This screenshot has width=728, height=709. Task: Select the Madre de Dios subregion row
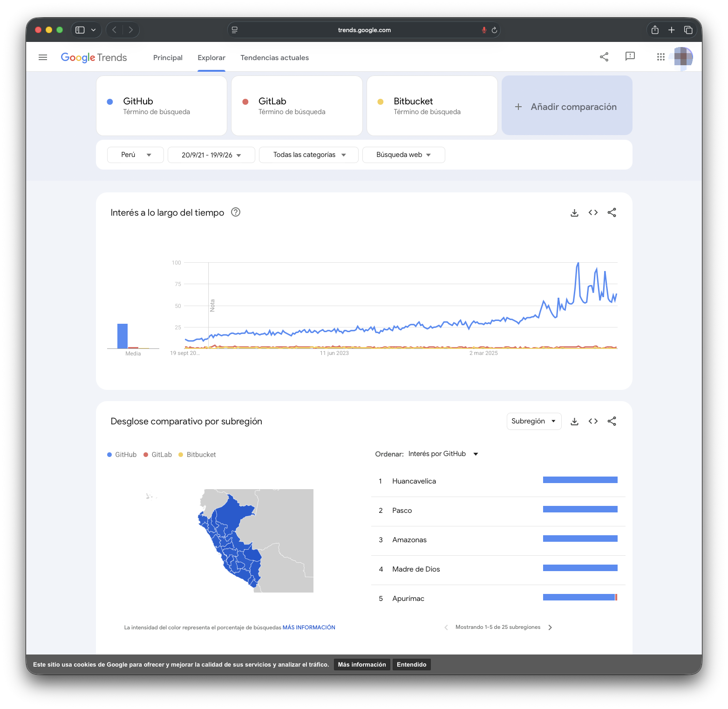tap(498, 569)
